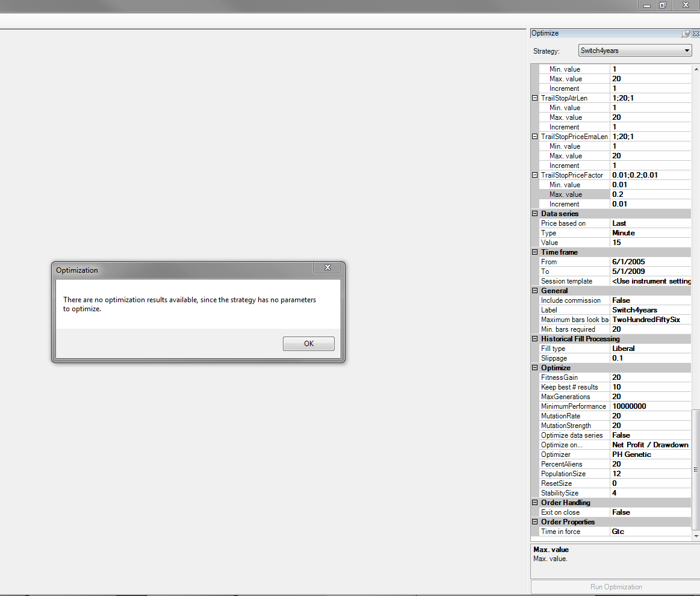This screenshot has width=700, height=596.
Task: Close the Optimization dialog with X
Action: (327, 267)
